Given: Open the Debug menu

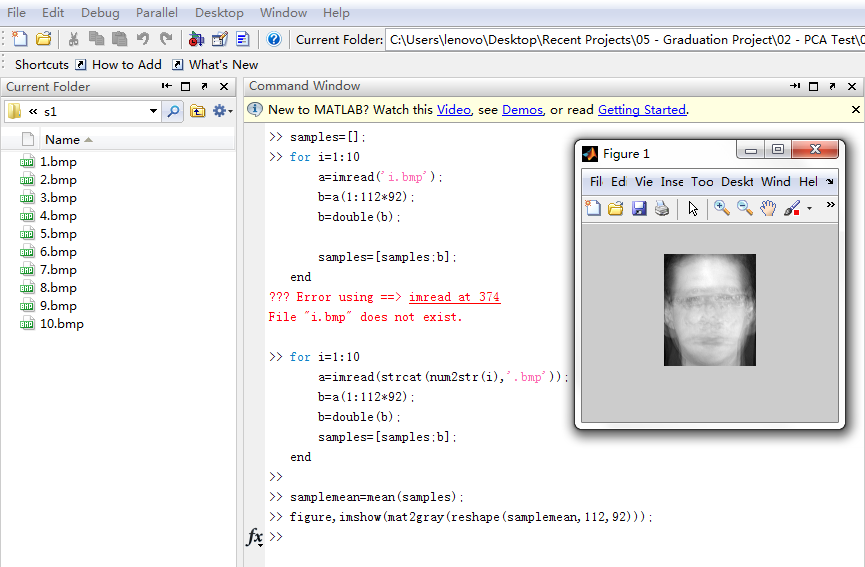Looking at the screenshot, I should click(x=100, y=12).
